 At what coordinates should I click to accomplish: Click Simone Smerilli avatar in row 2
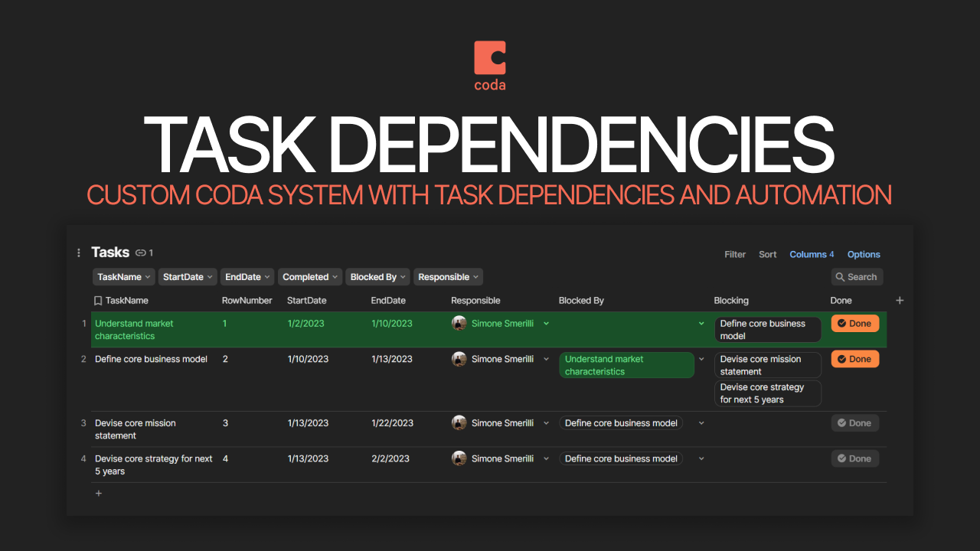click(459, 359)
